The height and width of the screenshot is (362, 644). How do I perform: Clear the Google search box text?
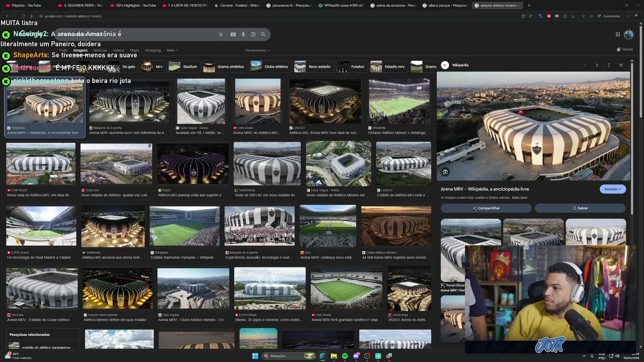[220, 34]
